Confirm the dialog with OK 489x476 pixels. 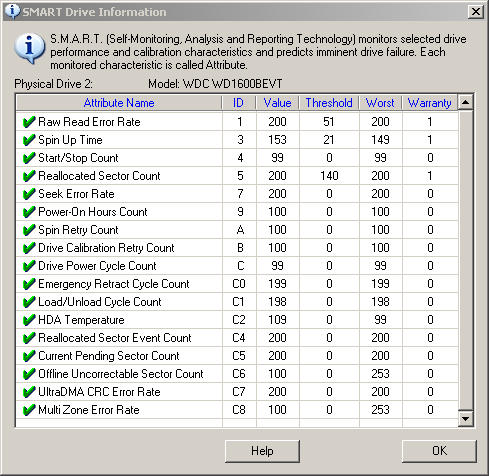(439, 451)
